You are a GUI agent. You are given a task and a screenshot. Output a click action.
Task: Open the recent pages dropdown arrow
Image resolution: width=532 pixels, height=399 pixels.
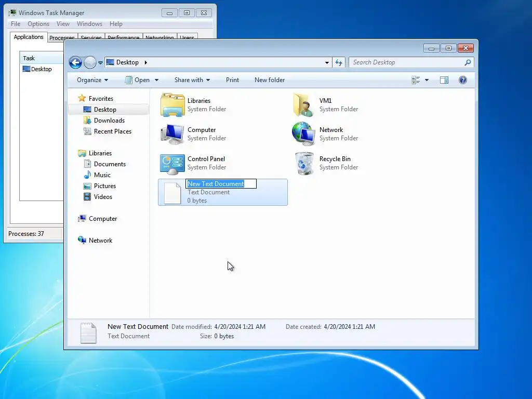[100, 63]
